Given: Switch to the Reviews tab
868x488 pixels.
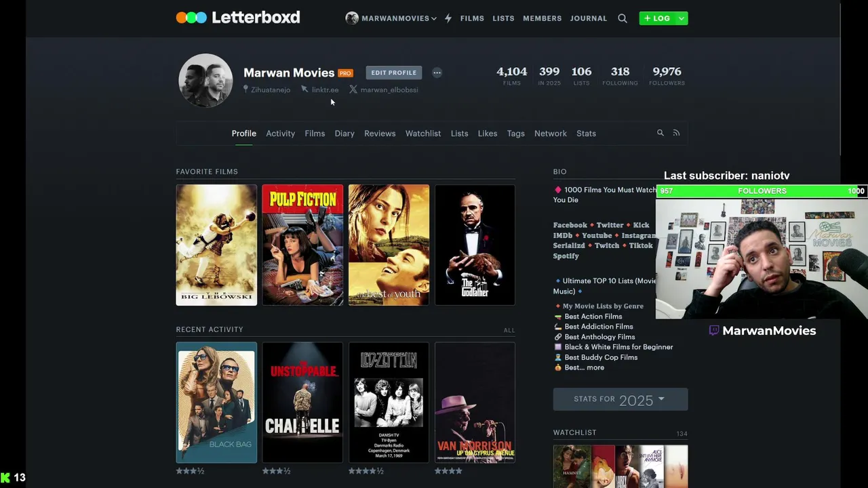Looking at the screenshot, I should (x=380, y=134).
